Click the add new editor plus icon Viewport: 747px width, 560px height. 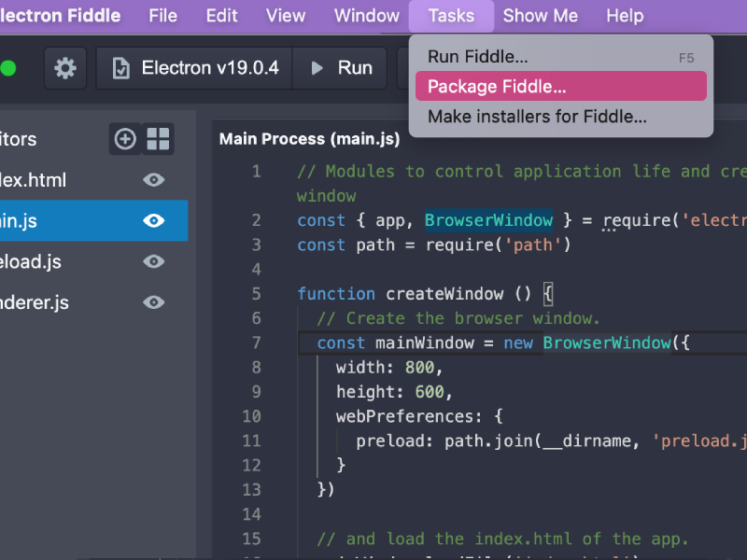(124, 139)
